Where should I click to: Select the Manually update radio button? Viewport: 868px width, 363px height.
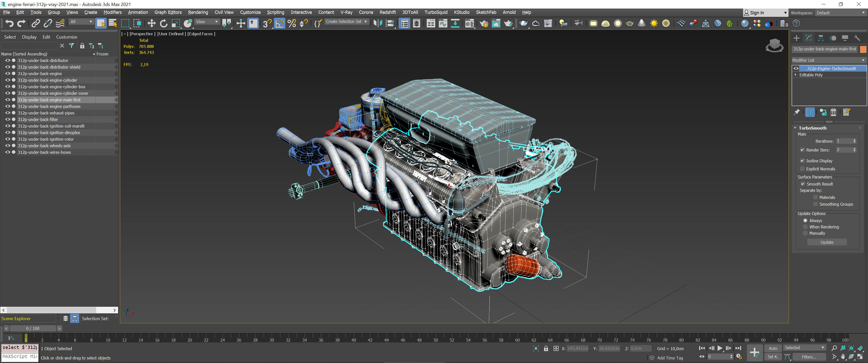pyautogui.click(x=805, y=233)
